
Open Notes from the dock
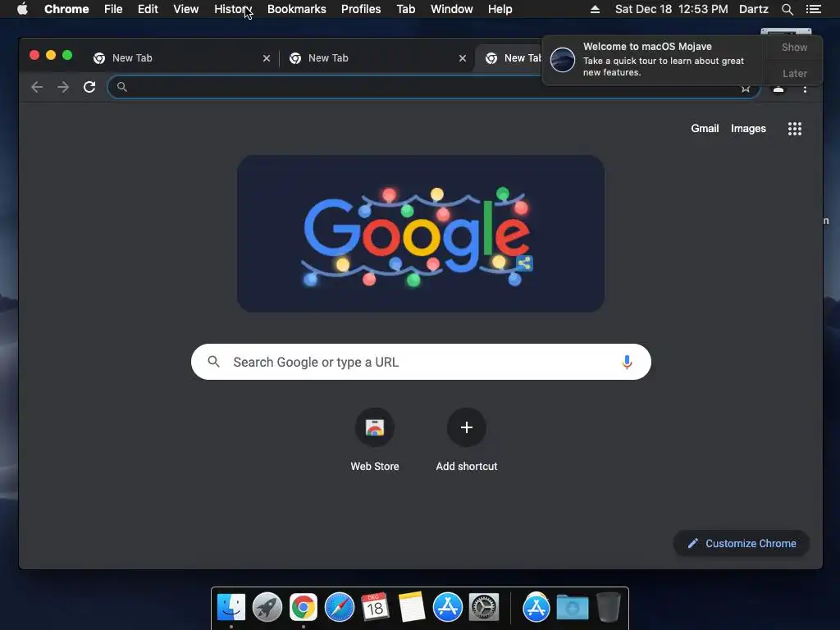tap(412, 607)
